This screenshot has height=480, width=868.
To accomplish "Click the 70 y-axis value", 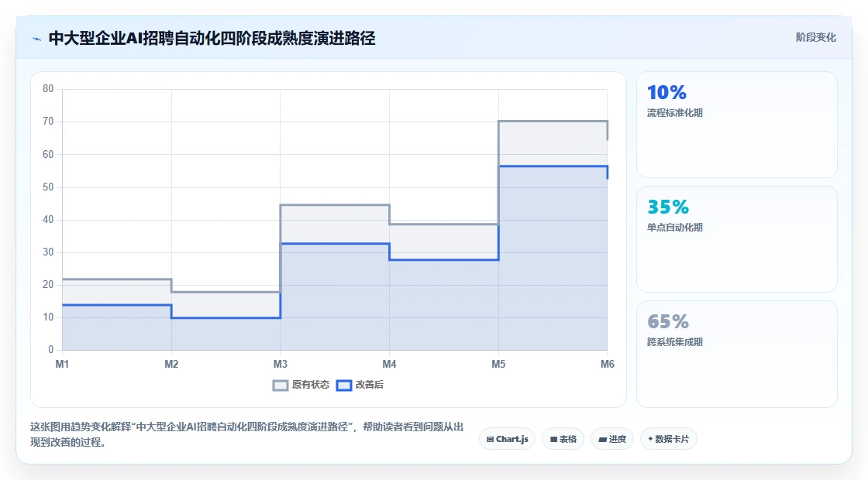I will click(48, 122).
